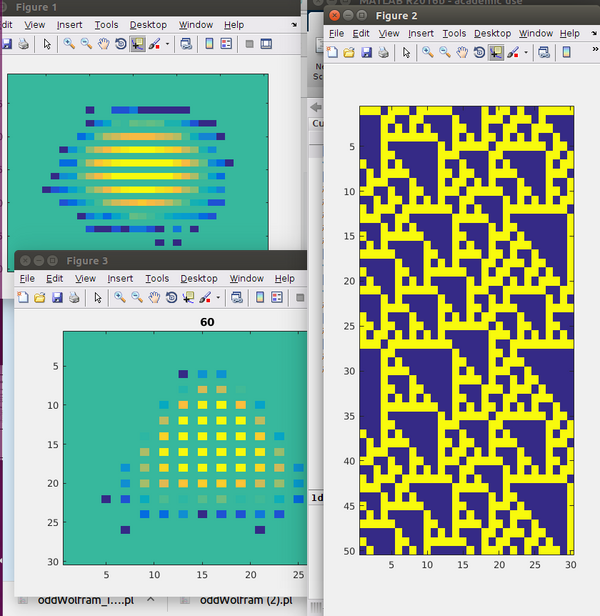
Task: Expand options chevron for oddWolfram_I download
Action: pos(150,600)
